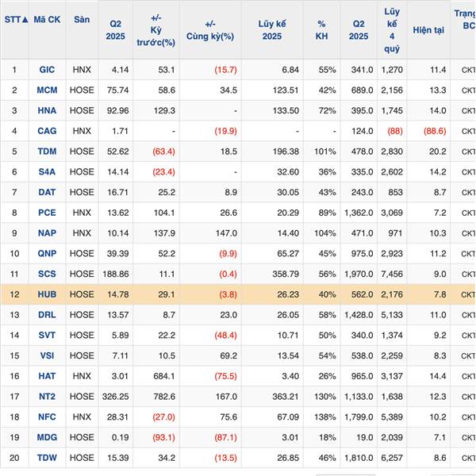
Task: Select NT2 previous period value 782.6
Action: pos(164,397)
